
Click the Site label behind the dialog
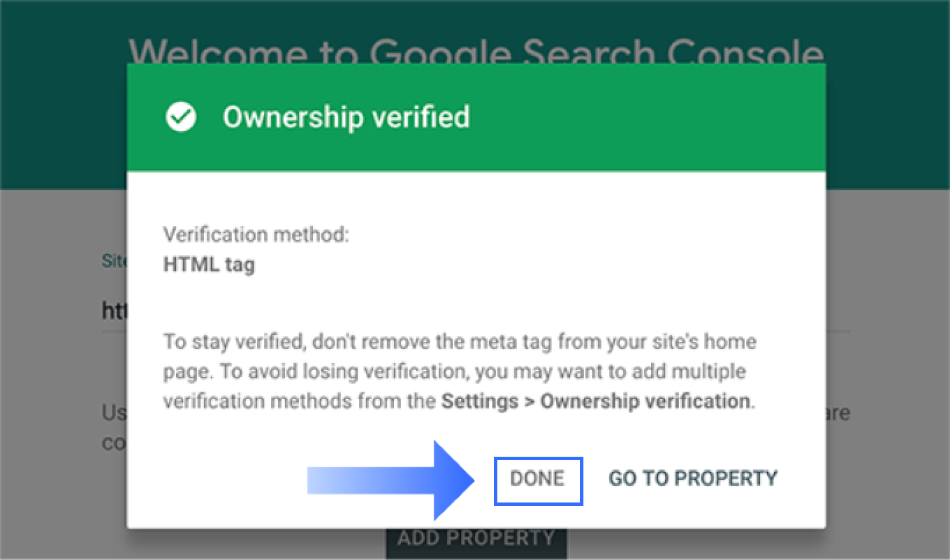pyautogui.click(x=113, y=261)
